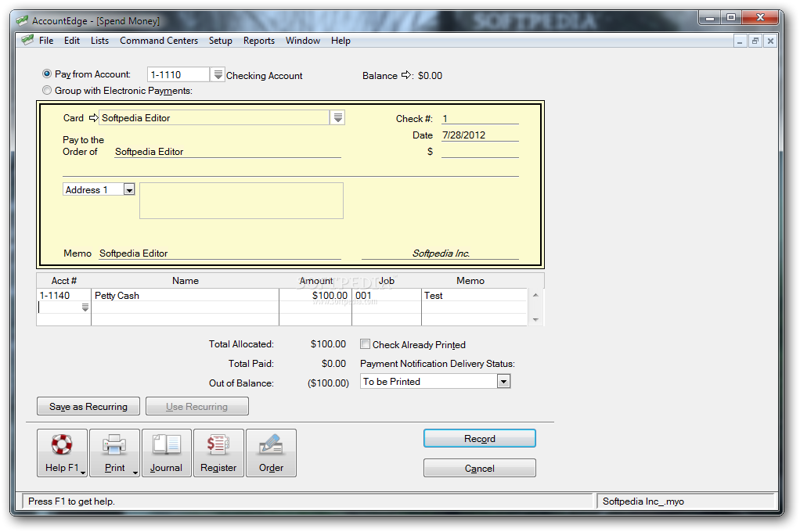
Task: Click Save as Recurring button
Action: tap(88, 406)
